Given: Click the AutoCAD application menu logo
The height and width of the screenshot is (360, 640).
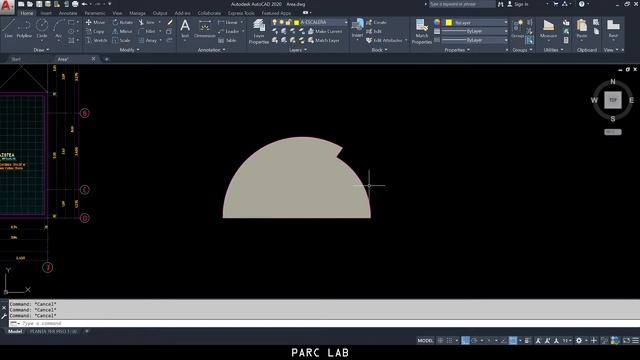Looking at the screenshot, I should tap(7, 6).
